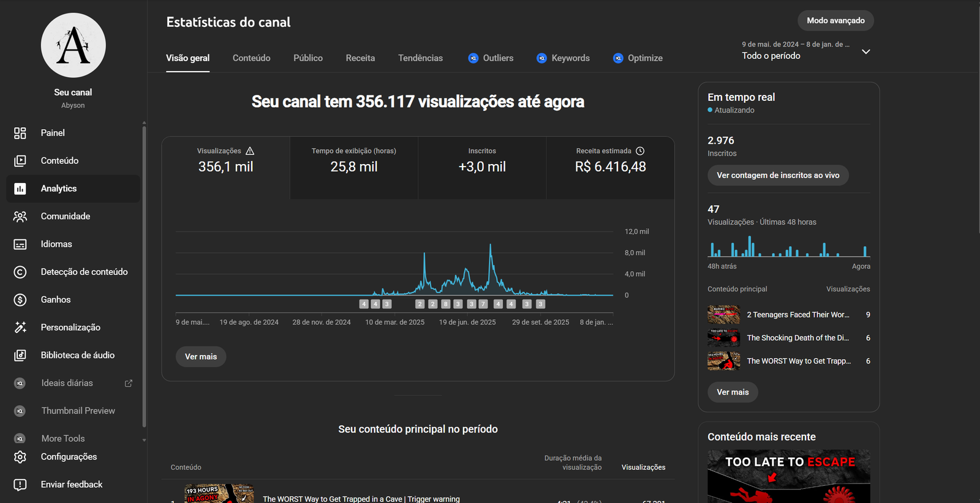Click The Shocking Death video thumbnail

724,338
